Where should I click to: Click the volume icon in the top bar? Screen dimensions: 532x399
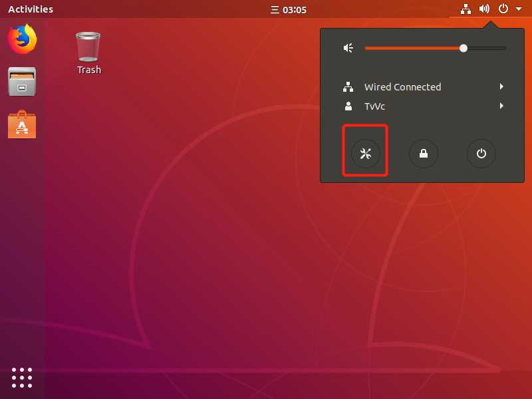(484, 9)
